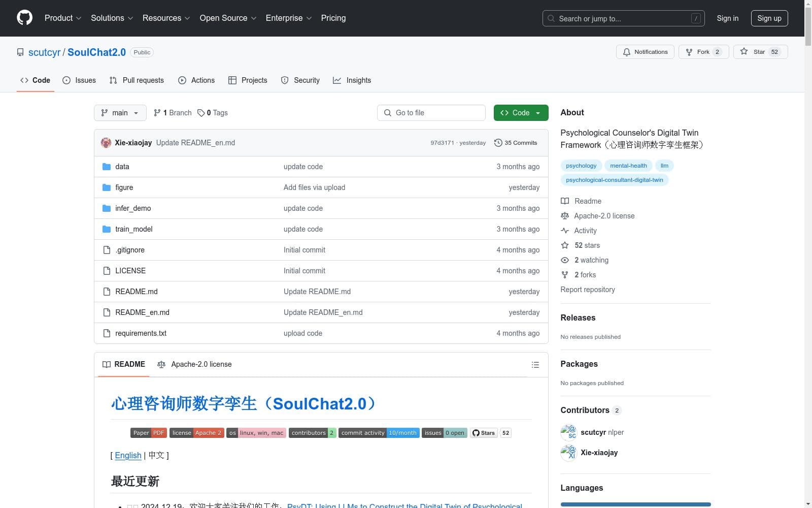This screenshot has width=812, height=508.
Task: Expand the Enterprise menu
Action: [x=289, y=18]
